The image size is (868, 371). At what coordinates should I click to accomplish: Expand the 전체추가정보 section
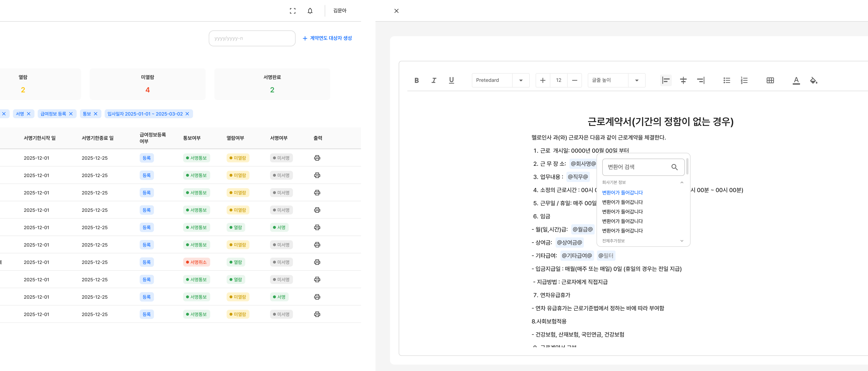tap(682, 241)
